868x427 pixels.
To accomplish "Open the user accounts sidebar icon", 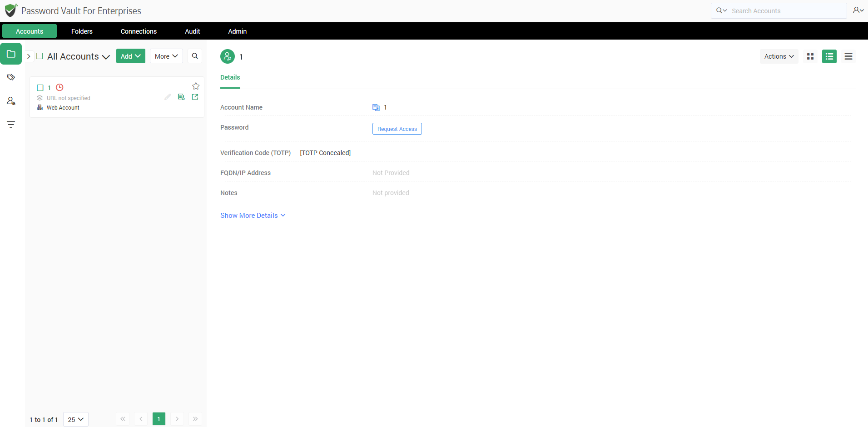I will (11, 101).
